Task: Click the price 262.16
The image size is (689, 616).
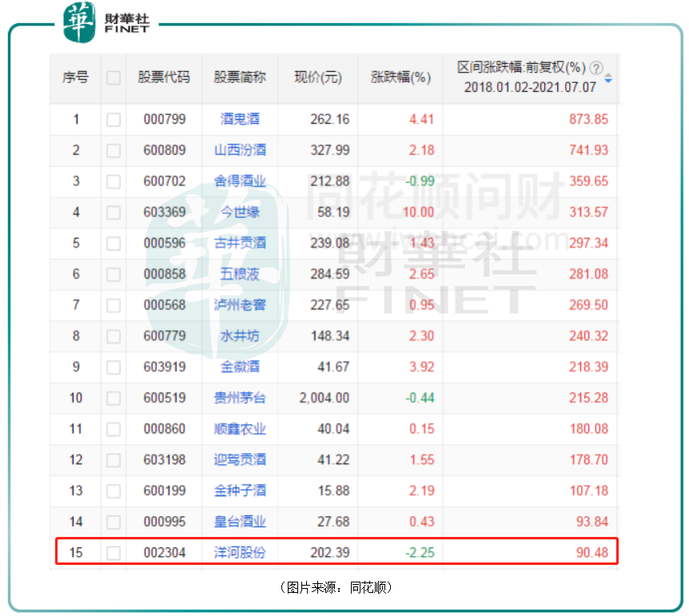Action: 330,119
